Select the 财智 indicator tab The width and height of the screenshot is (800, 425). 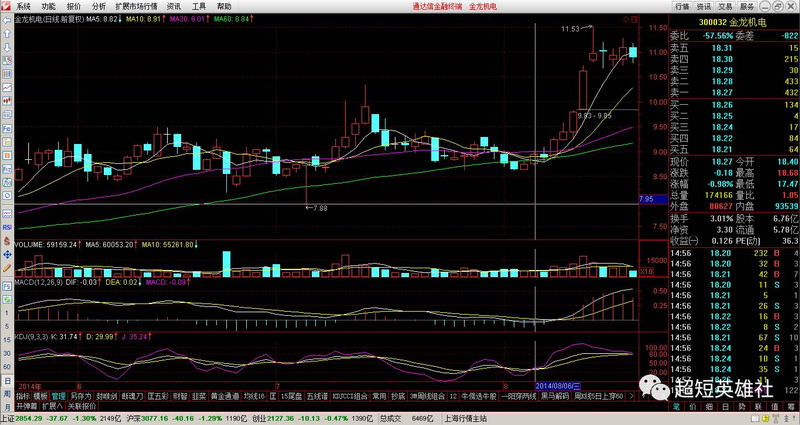(x=179, y=396)
